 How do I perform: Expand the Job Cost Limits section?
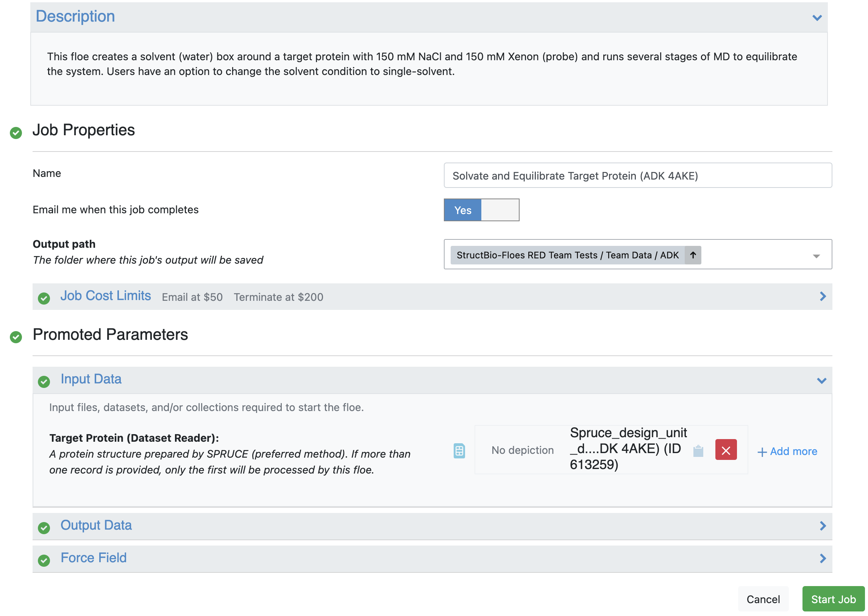[x=822, y=296]
